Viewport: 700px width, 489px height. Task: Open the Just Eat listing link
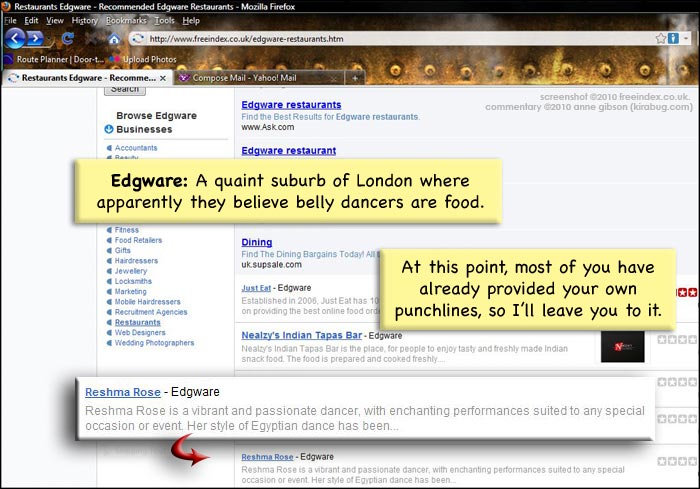coord(256,288)
